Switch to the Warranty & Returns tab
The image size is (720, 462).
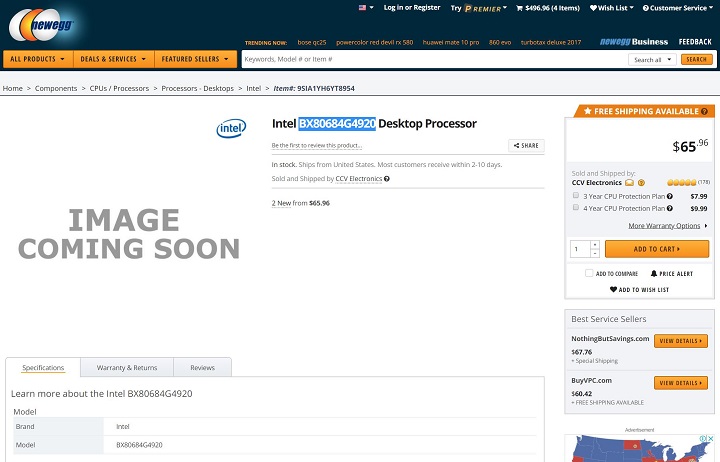(x=127, y=368)
